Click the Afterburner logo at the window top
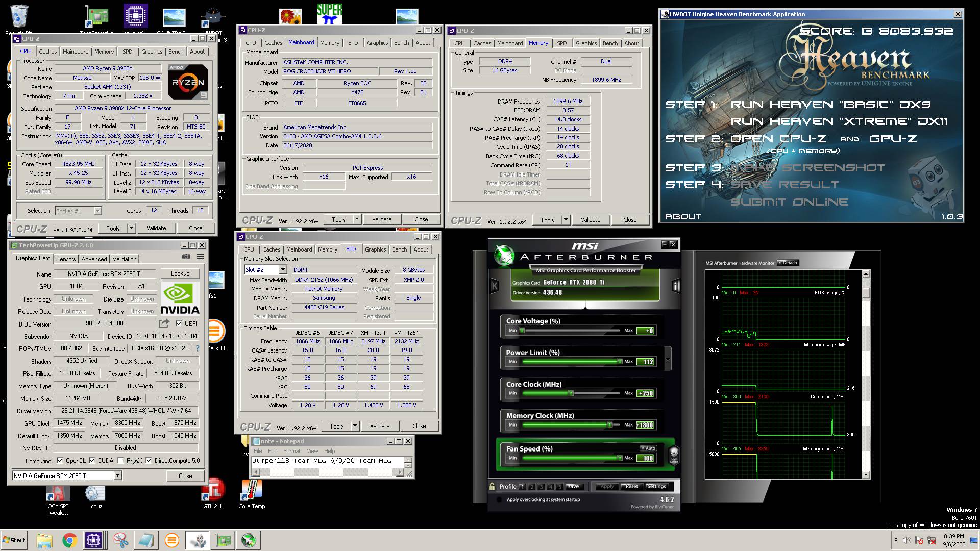 tap(505, 255)
